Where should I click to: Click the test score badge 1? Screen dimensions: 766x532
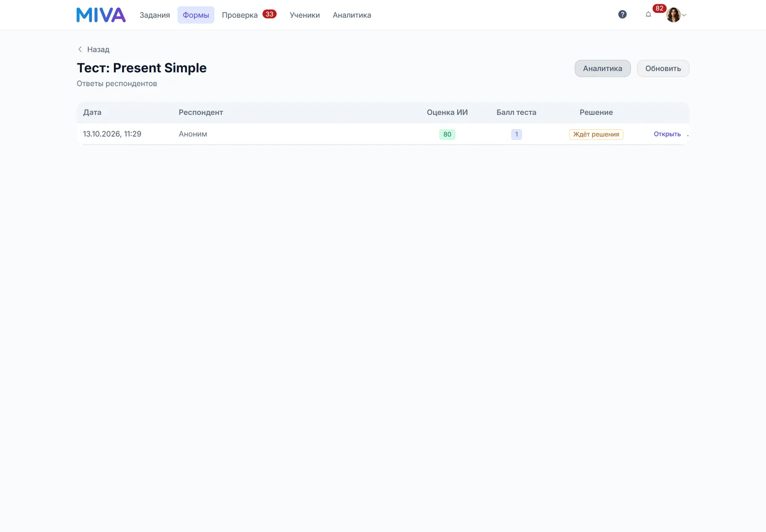517,134
